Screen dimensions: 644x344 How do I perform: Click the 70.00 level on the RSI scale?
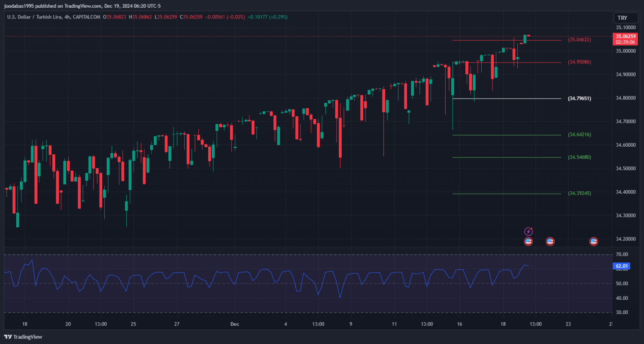click(x=622, y=255)
